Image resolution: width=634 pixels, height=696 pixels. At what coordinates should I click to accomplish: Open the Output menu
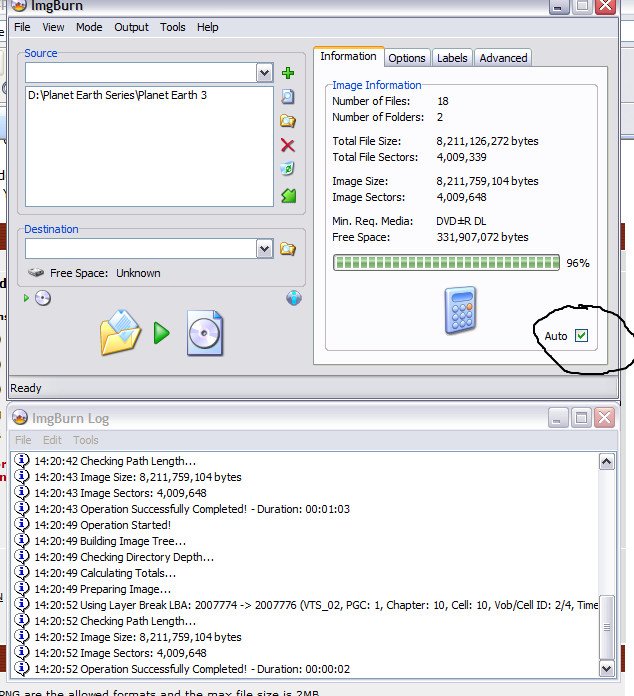pos(131,27)
